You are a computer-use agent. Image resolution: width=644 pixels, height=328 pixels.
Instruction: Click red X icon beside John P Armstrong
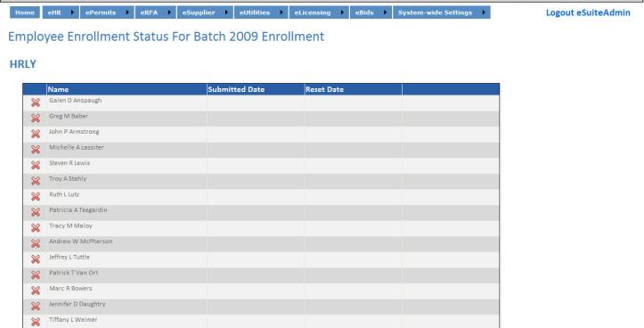tap(36, 134)
